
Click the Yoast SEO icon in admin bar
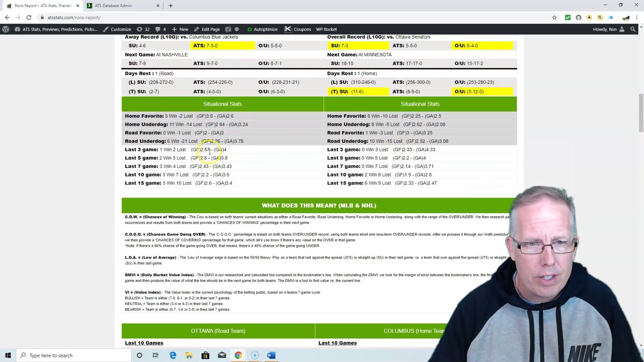tap(228, 29)
